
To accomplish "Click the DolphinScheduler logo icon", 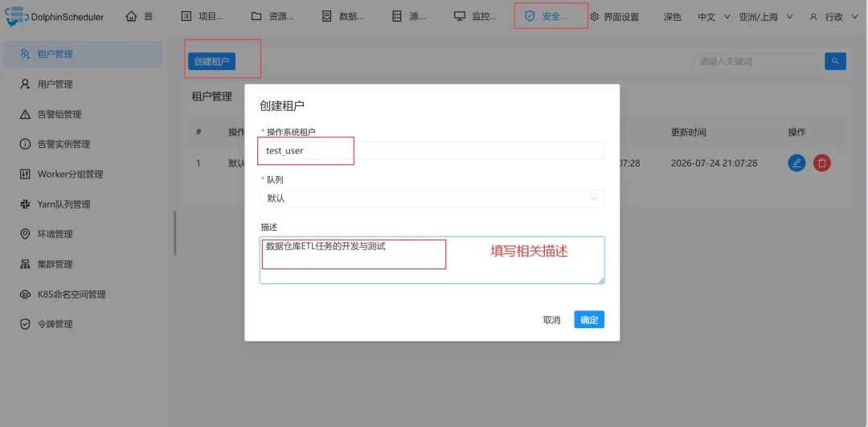I will click(14, 16).
